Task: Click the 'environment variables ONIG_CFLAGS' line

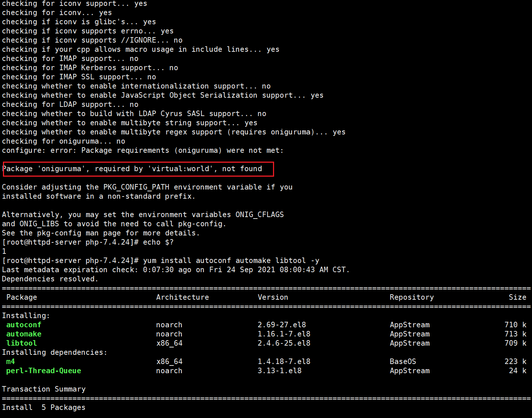Action: tap(143, 215)
